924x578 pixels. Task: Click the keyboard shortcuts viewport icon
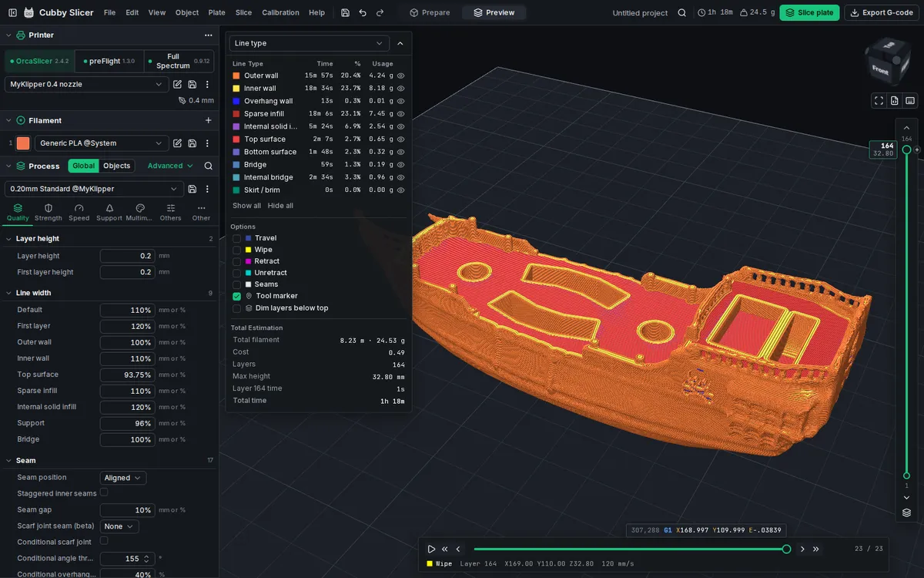[910, 100]
